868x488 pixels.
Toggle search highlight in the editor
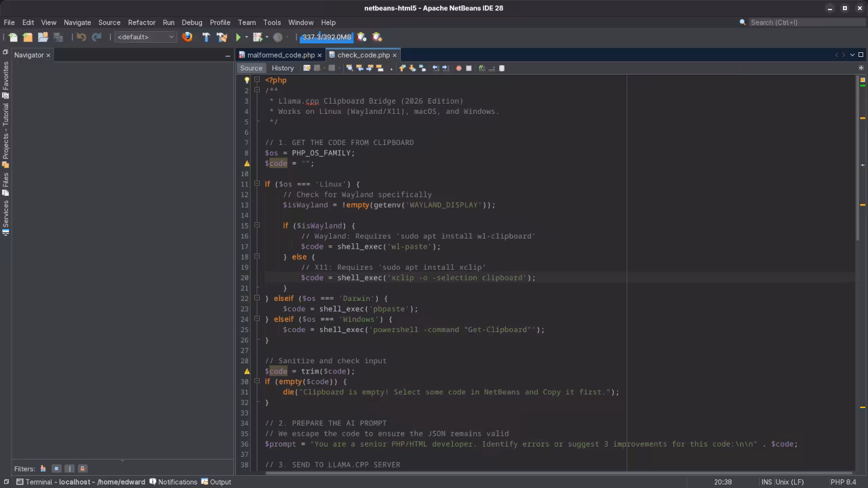coord(378,68)
